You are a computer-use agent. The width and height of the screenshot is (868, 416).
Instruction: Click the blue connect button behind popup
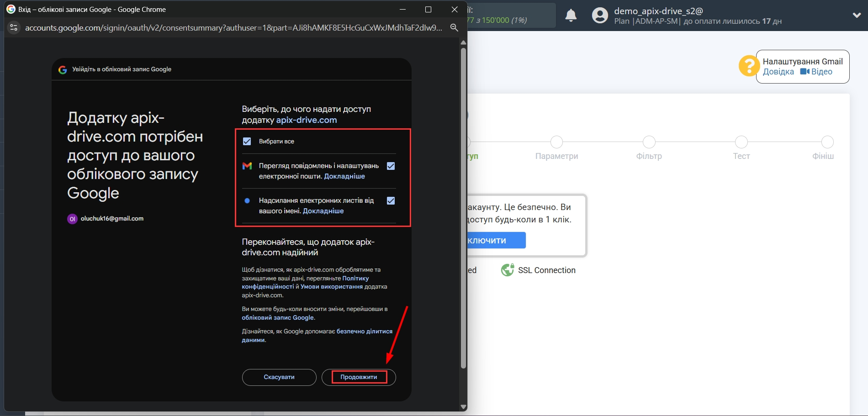click(496, 241)
